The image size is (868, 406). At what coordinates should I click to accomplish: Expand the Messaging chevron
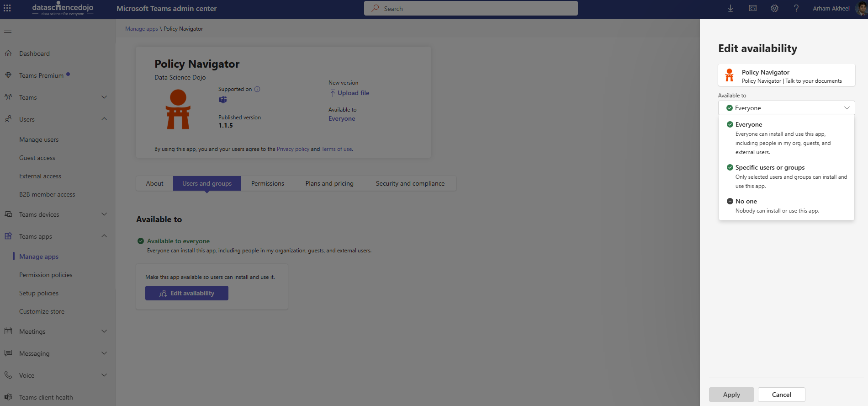104,353
